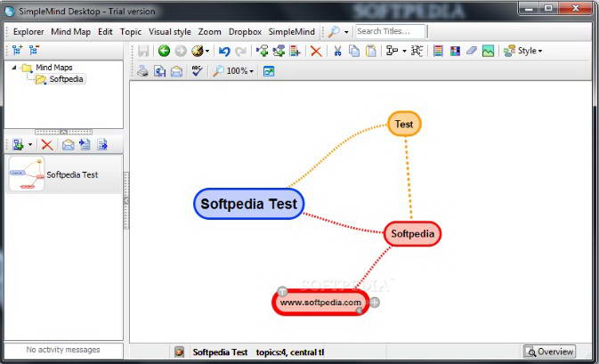Click in the Search Titles field
The image size is (599, 364).
390,32
